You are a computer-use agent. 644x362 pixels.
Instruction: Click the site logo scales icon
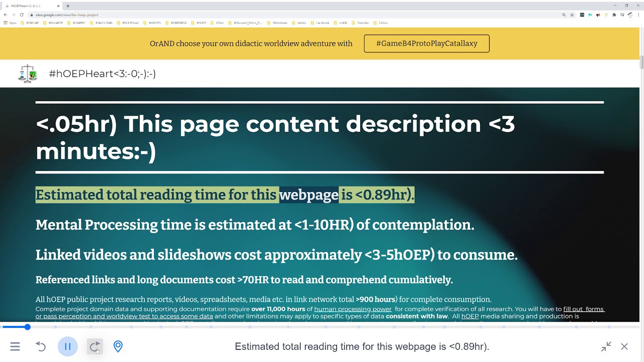tap(28, 73)
